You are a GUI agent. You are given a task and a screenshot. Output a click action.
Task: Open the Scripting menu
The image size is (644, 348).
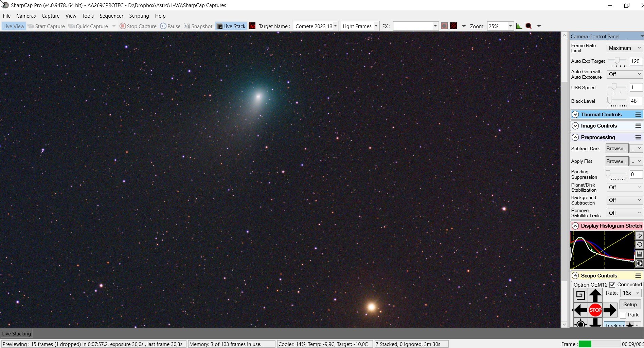(x=139, y=16)
